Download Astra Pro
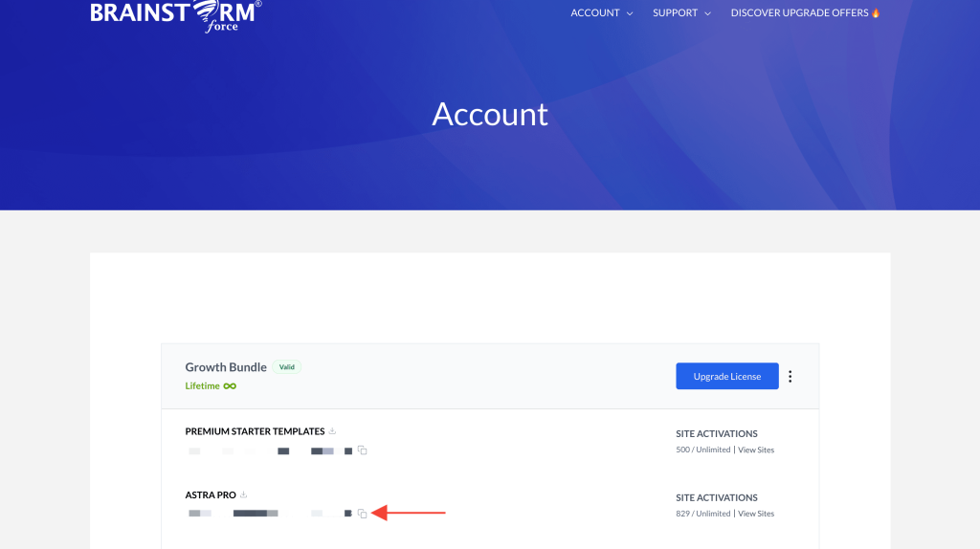980x549 pixels. pyautogui.click(x=244, y=494)
